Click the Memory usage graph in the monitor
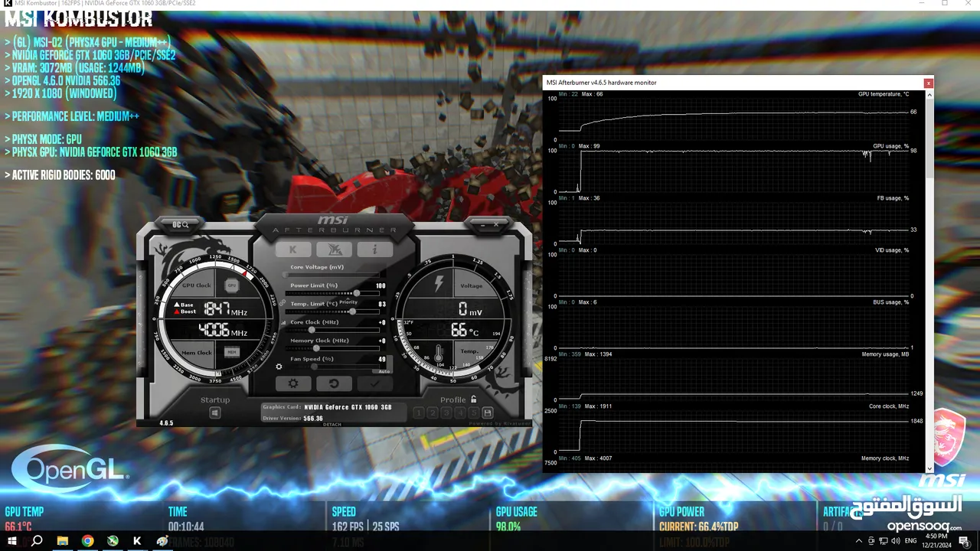980x551 pixels. click(x=735, y=379)
